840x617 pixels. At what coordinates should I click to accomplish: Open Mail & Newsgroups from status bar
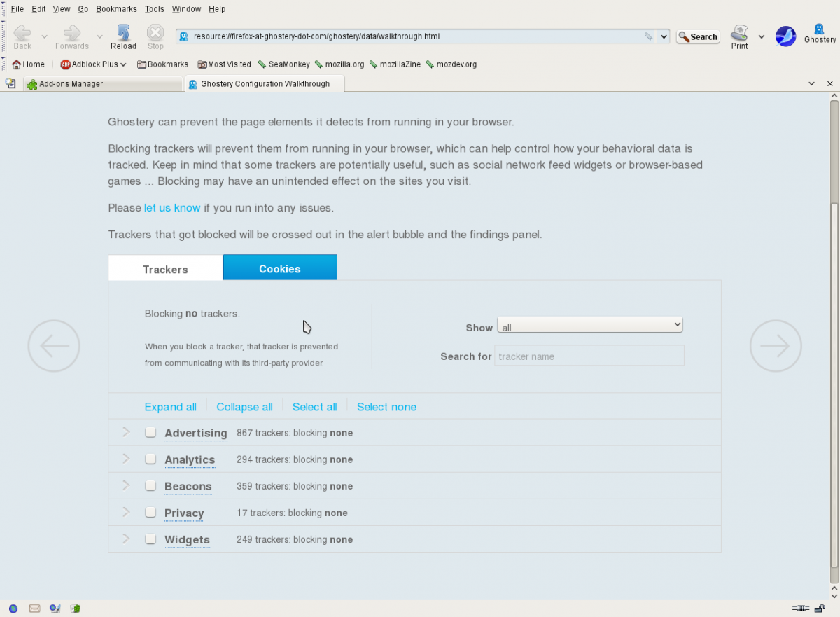click(x=34, y=609)
